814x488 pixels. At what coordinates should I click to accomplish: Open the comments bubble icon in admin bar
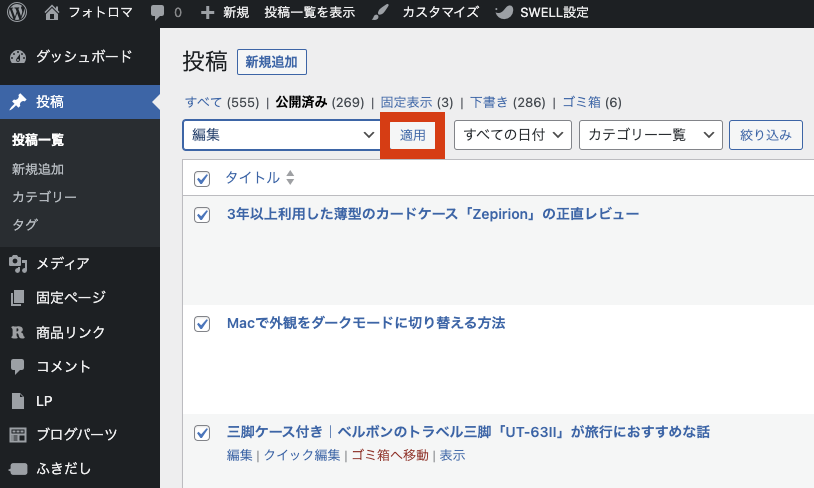[157, 12]
